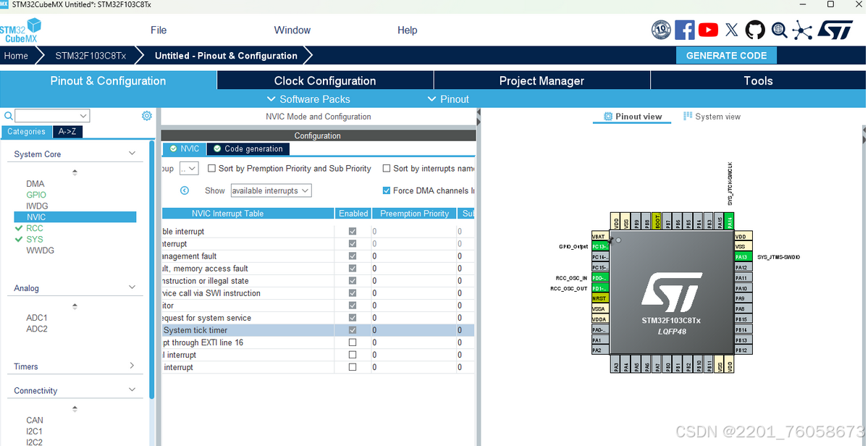Open the Show available interrupts dropdown
Screen dimensions: 868x446
271,190
